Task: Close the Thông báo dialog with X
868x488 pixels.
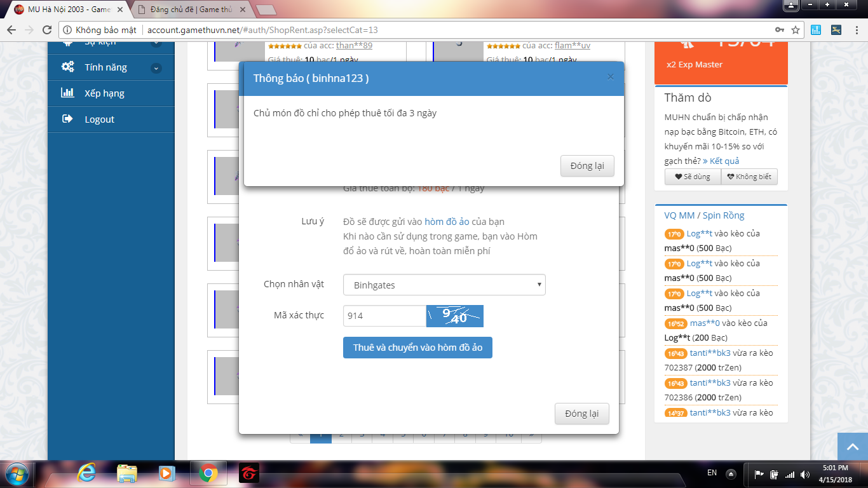Action: click(x=610, y=77)
